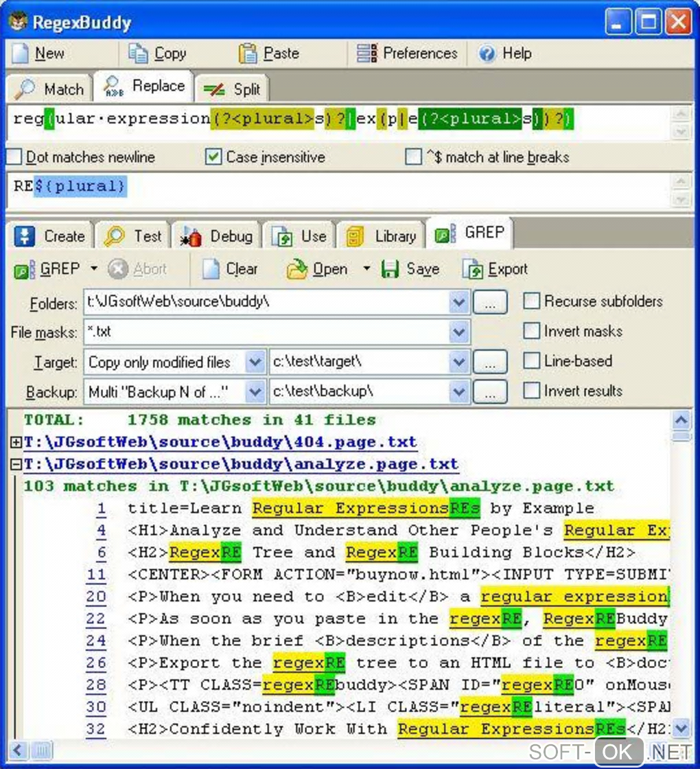Select the Replace tab
This screenshot has height=769, width=700.
point(144,87)
